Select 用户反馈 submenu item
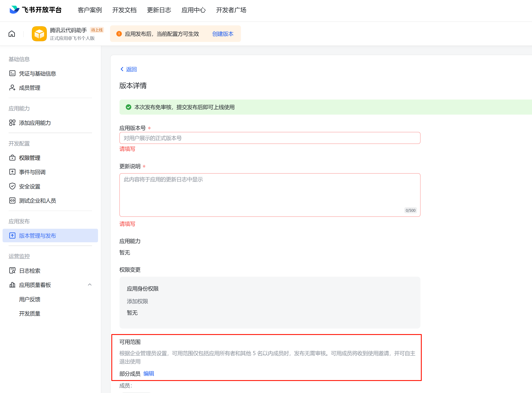This screenshot has height=393, width=532. pos(29,299)
